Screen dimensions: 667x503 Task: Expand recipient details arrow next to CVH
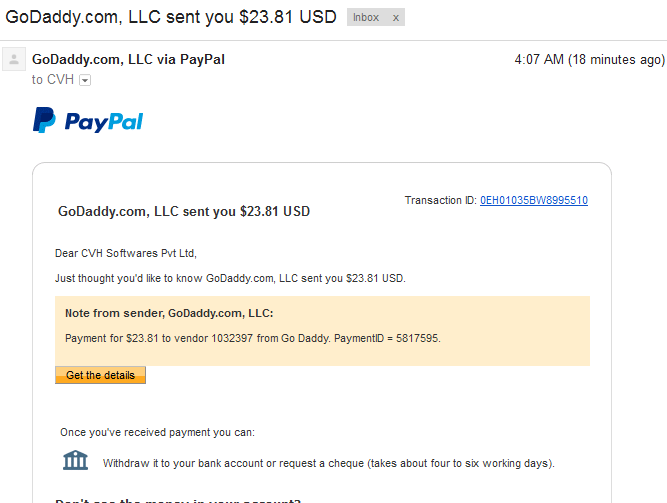pyautogui.click(x=85, y=80)
